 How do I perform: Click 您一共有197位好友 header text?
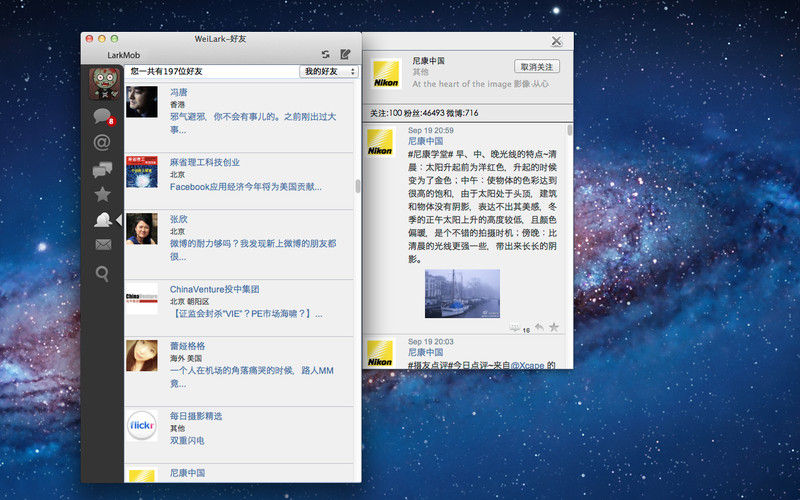166,71
